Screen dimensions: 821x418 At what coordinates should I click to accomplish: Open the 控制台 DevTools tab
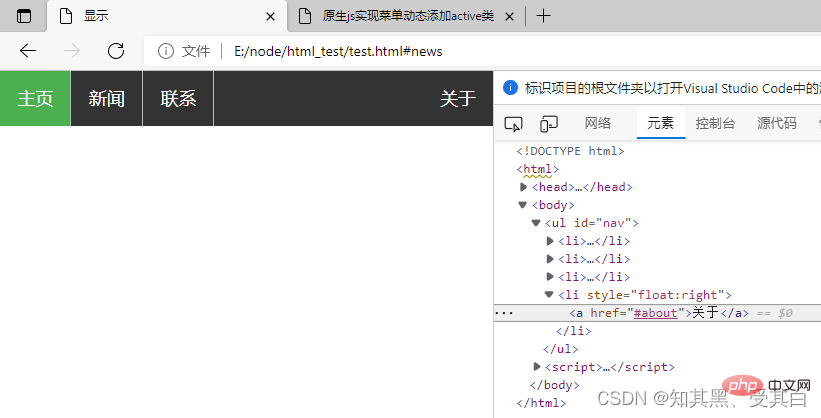tap(715, 123)
